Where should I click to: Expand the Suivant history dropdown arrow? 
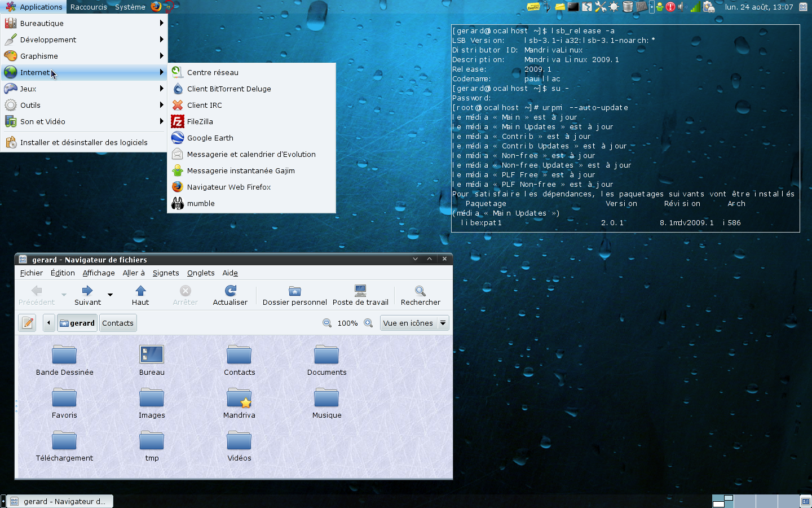[110, 295]
